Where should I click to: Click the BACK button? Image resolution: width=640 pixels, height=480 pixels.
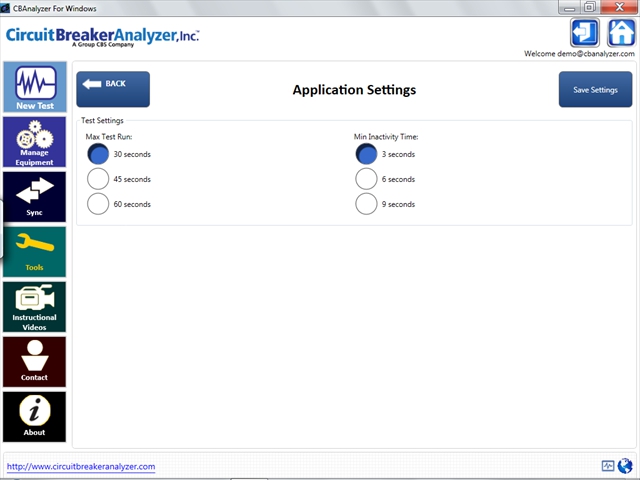[x=113, y=89]
